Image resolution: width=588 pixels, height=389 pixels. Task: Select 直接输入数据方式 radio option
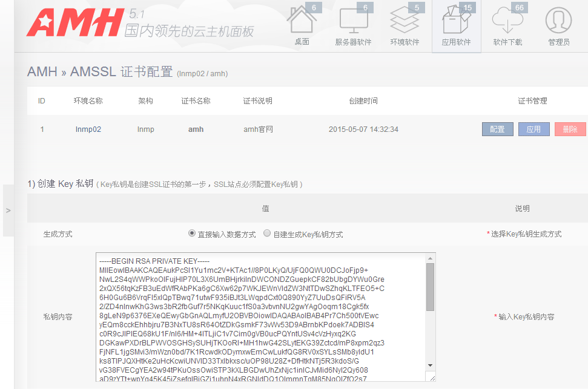pos(193,234)
